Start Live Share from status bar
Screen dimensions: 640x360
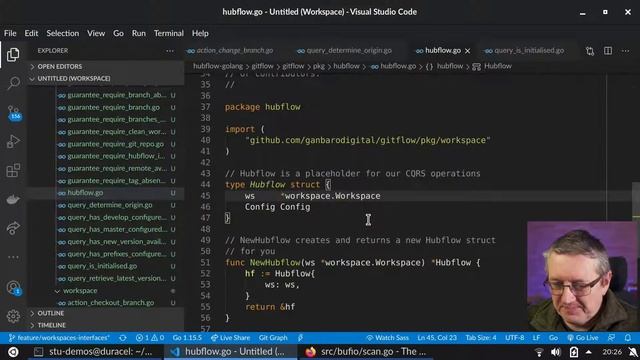click(x=230, y=338)
